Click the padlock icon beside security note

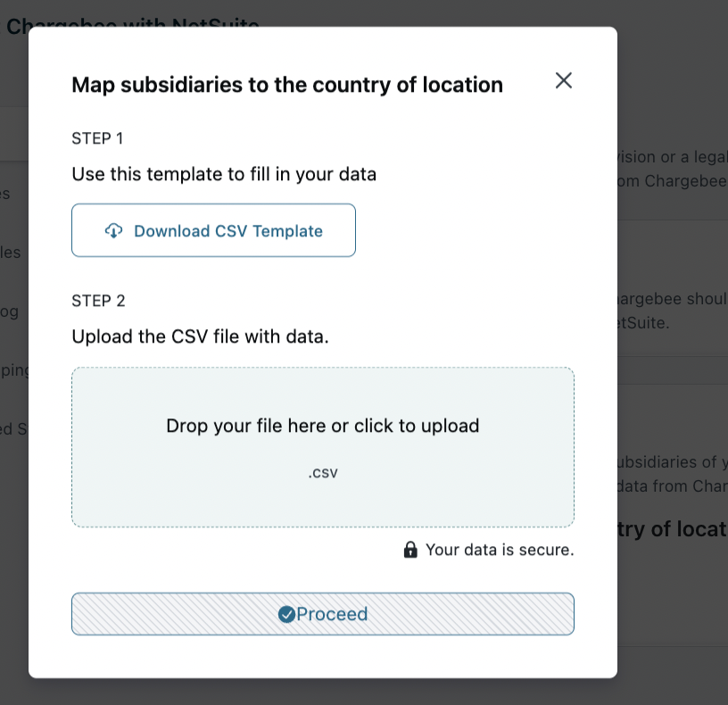(x=410, y=550)
